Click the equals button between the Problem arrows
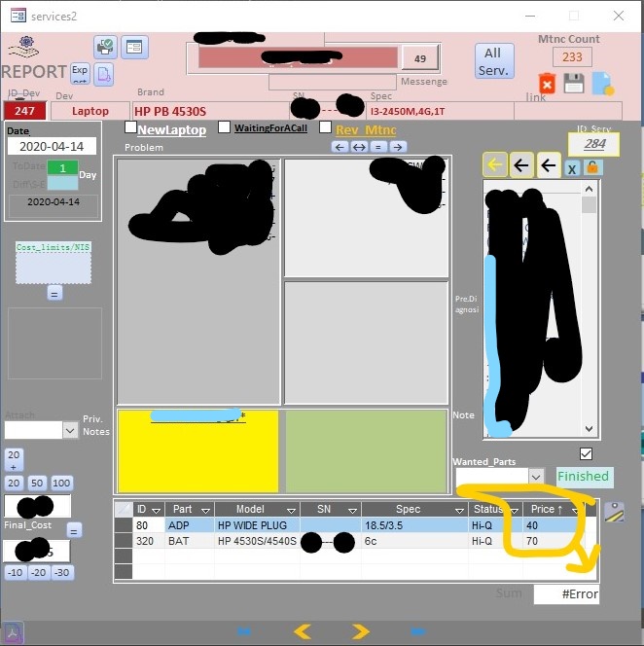Viewport: 644px width, 646px height. pyautogui.click(x=378, y=147)
